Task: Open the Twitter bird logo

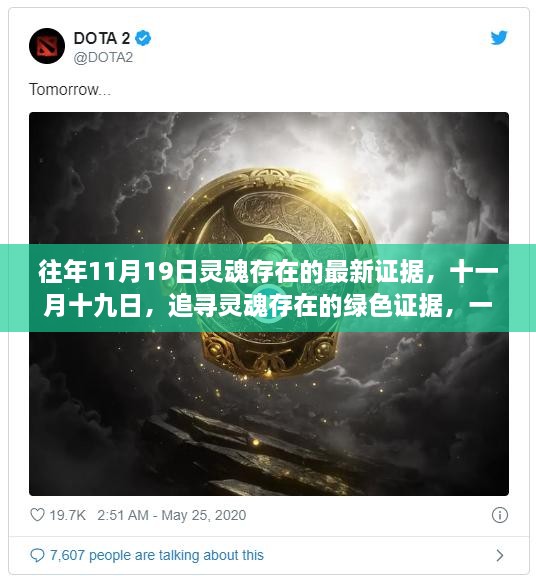Action: 499,37
